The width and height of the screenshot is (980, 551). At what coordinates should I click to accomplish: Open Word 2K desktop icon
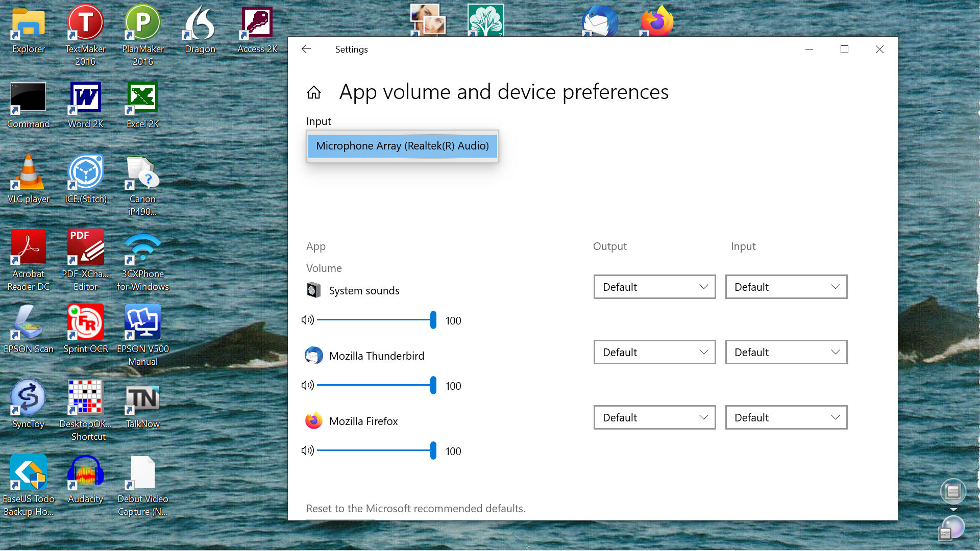tap(86, 106)
